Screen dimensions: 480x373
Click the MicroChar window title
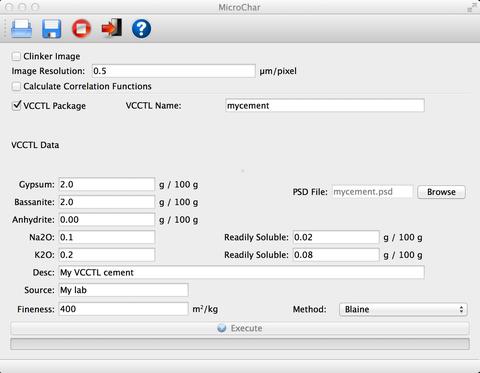pos(239,7)
